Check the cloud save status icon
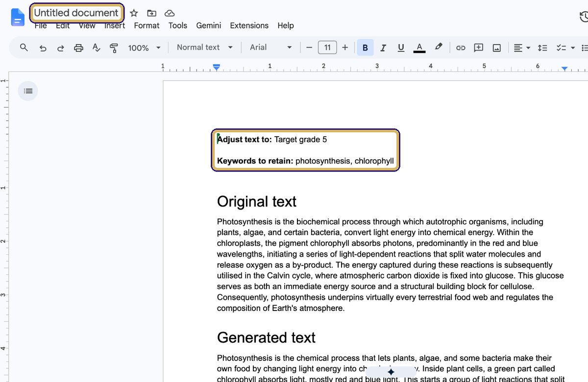588x382 pixels. (x=169, y=13)
